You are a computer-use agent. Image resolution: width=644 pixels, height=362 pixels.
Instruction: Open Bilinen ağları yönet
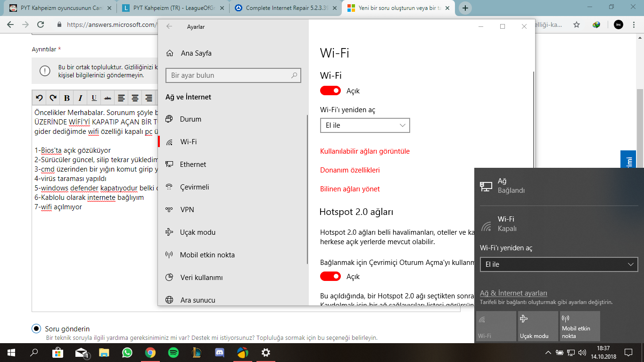click(x=351, y=189)
